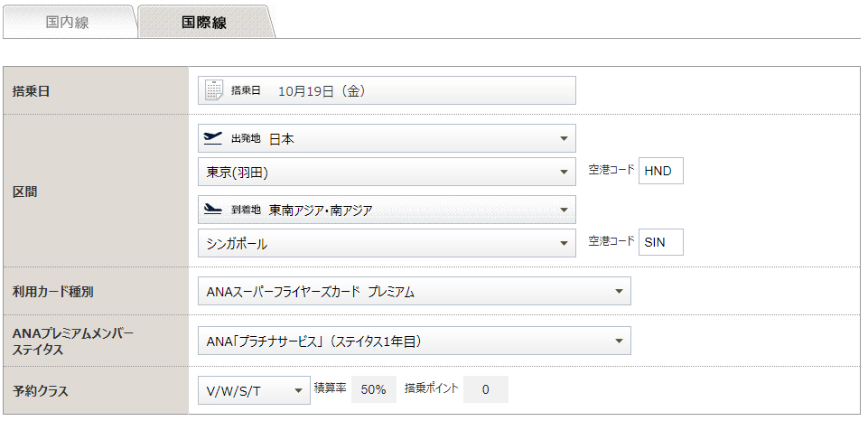
Task: Open the V/W/S/T booking class dropdown
Action: click(x=254, y=390)
